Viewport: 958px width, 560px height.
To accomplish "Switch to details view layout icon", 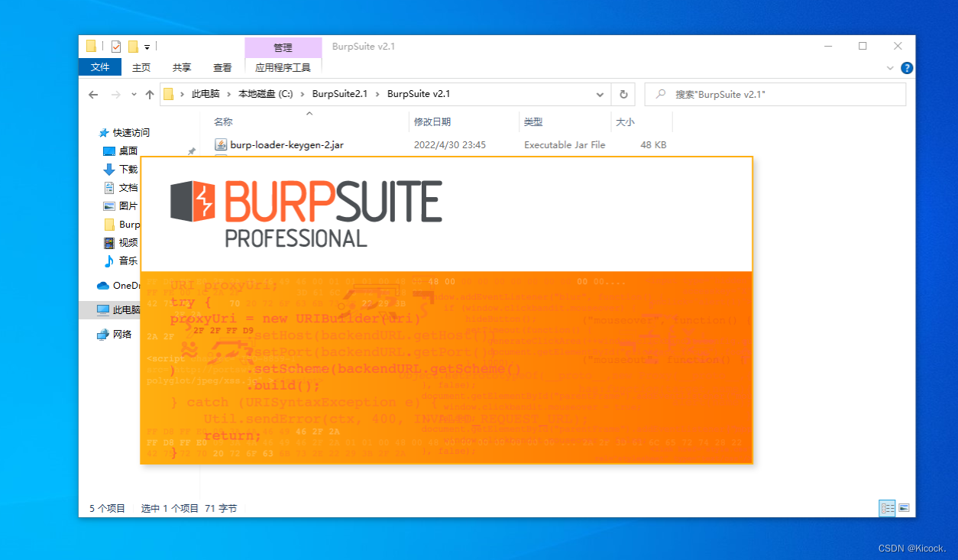I will pyautogui.click(x=887, y=507).
